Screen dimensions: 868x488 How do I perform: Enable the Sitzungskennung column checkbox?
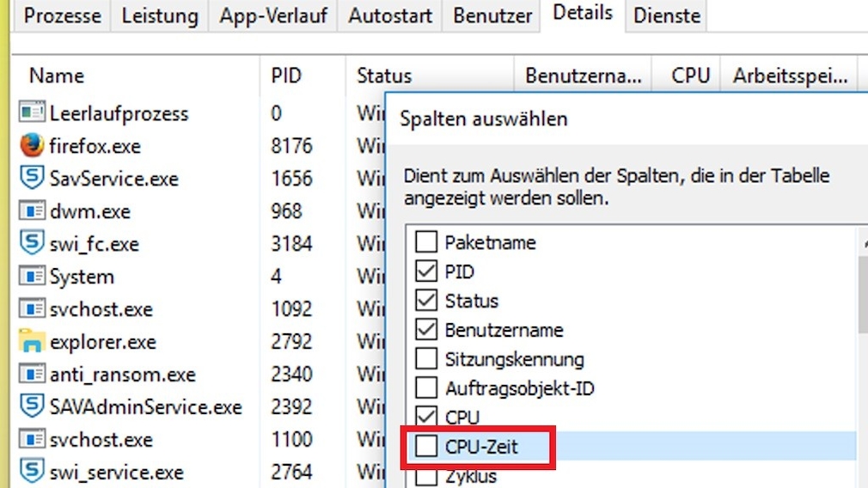[x=426, y=358]
